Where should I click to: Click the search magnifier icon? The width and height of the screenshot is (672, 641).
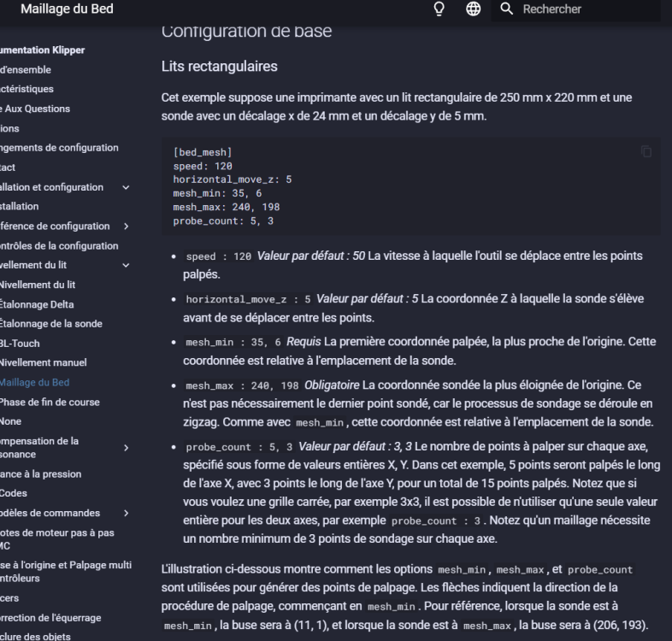click(x=506, y=9)
